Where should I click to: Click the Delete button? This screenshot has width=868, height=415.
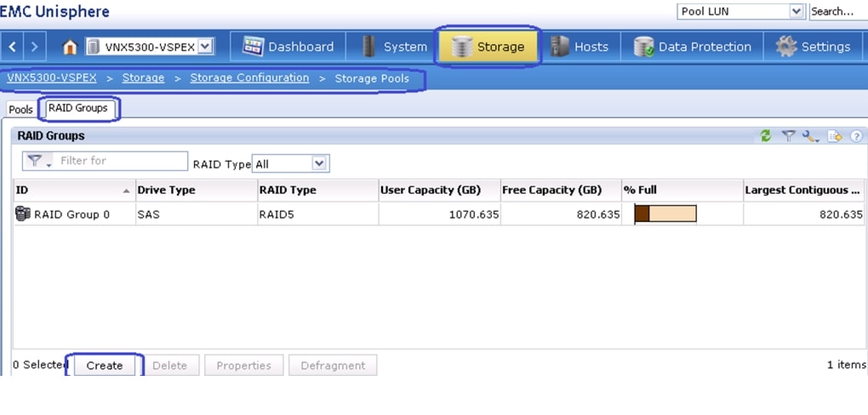(169, 365)
